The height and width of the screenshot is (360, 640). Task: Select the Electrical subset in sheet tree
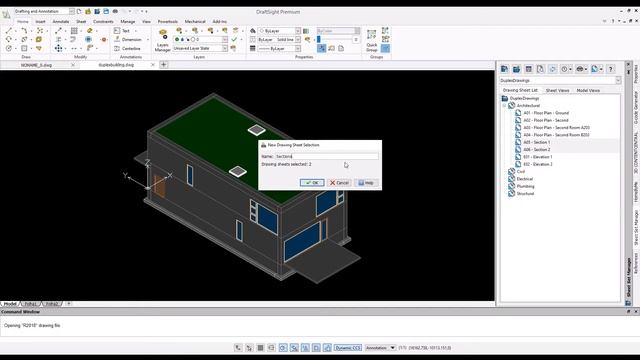(524, 179)
